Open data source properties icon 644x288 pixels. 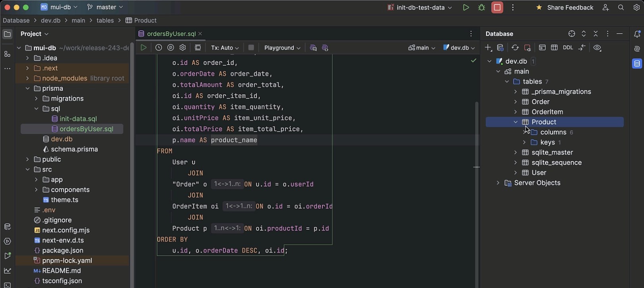pyautogui.click(x=500, y=48)
